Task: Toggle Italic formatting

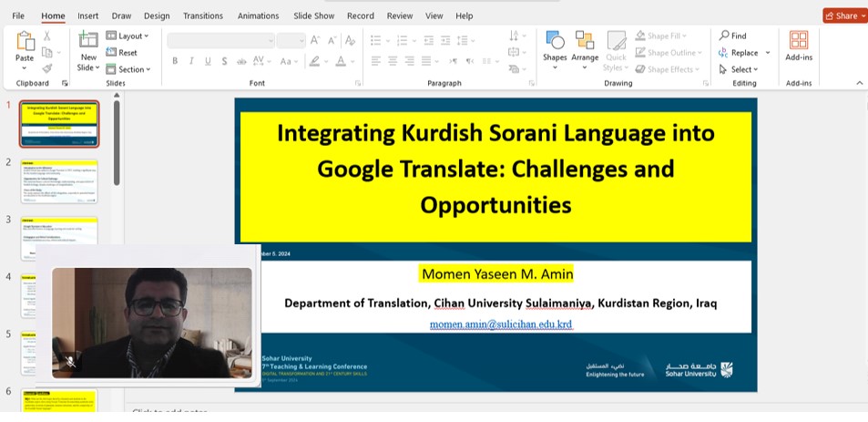Action: [191, 61]
